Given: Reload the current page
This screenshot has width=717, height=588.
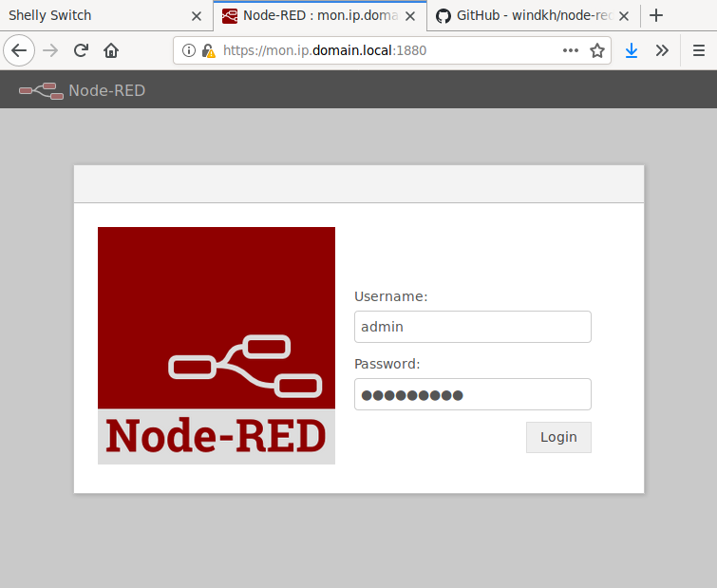Looking at the screenshot, I should click(x=81, y=50).
